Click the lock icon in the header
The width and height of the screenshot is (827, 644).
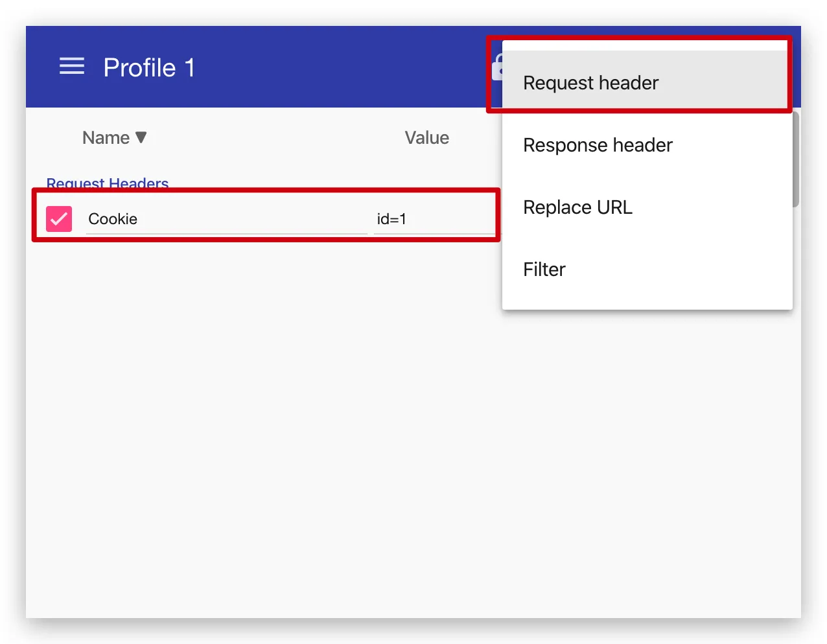click(x=497, y=67)
